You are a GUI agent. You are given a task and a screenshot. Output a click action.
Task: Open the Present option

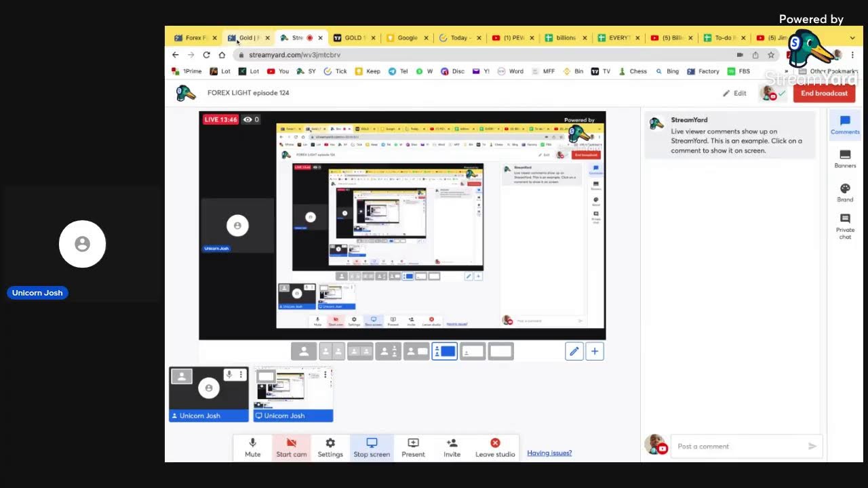pos(413,448)
